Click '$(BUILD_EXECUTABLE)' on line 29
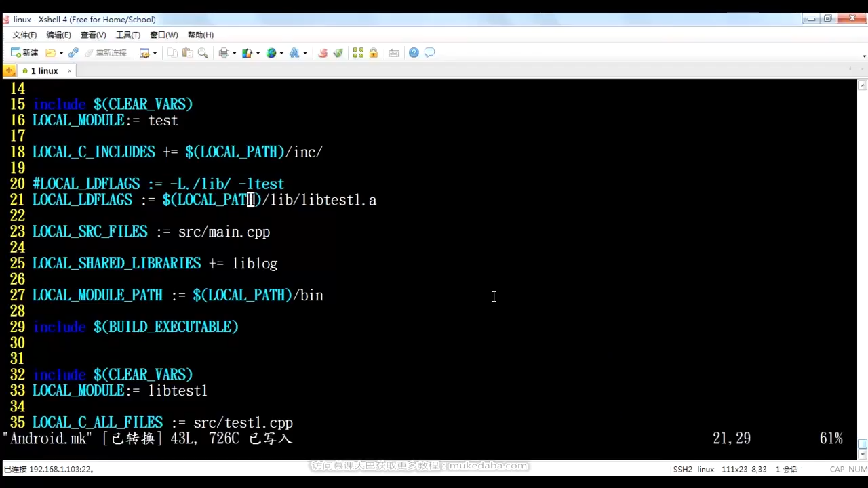 coord(166,327)
